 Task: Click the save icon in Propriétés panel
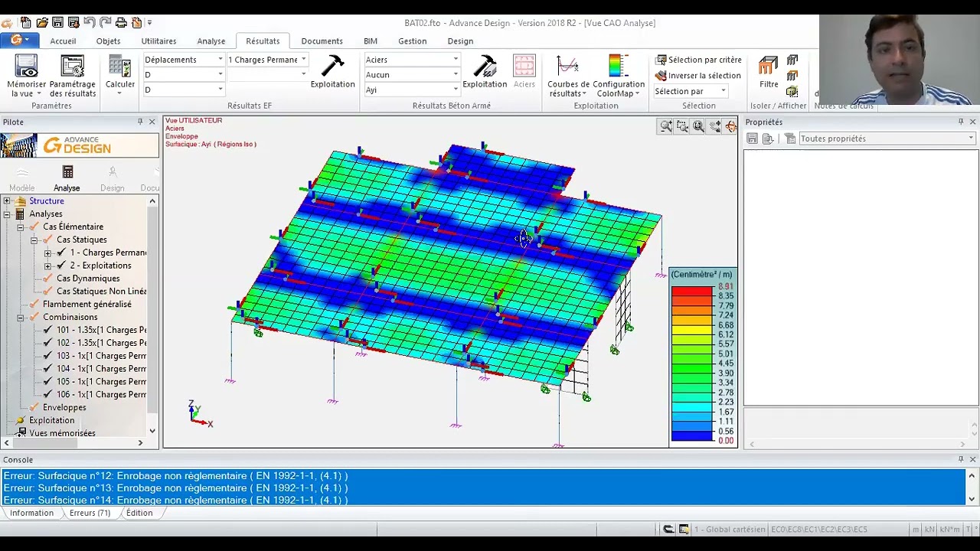point(753,139)
